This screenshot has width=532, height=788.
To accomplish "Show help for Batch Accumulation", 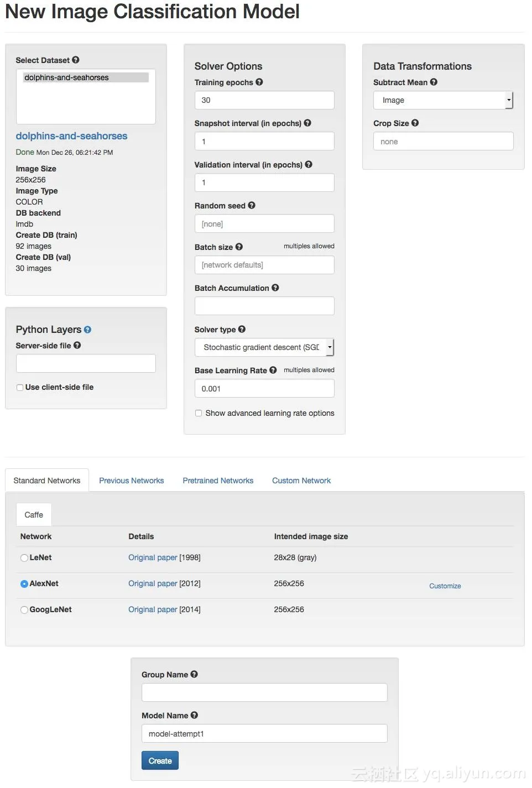I will (x=275, y=288).
